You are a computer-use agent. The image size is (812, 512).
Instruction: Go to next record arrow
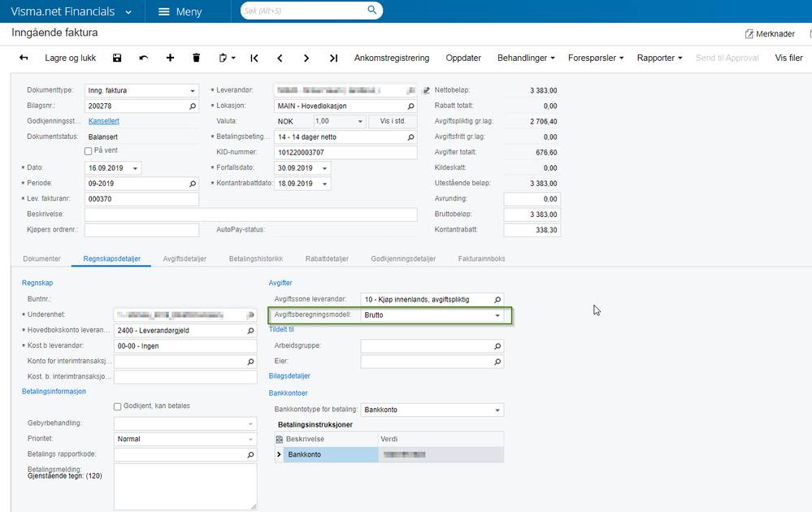pyautogui.click(x=306, y=59)
